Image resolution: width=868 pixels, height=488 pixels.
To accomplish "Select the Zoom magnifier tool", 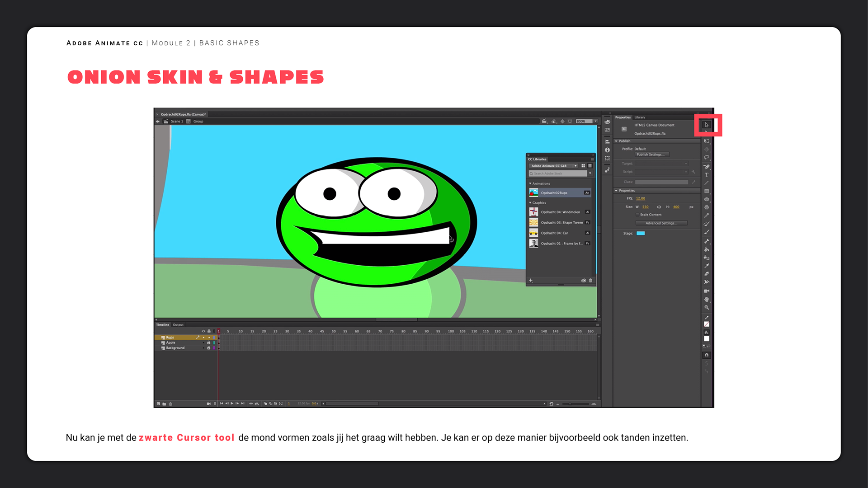I will (x=706, y=308).
